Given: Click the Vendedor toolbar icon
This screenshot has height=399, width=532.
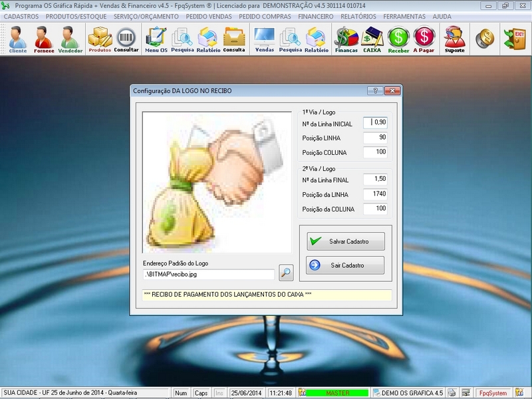Looking at the screenshot, I should click(x=70, y=39).
